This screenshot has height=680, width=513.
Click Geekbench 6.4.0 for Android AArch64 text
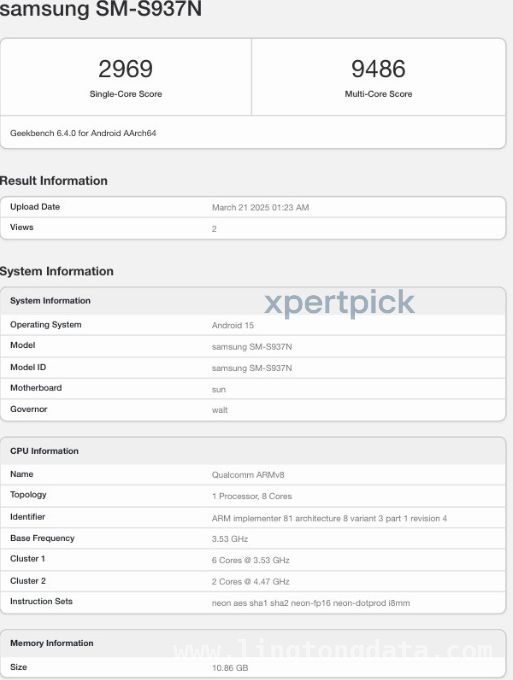click(x=83, y=133)
